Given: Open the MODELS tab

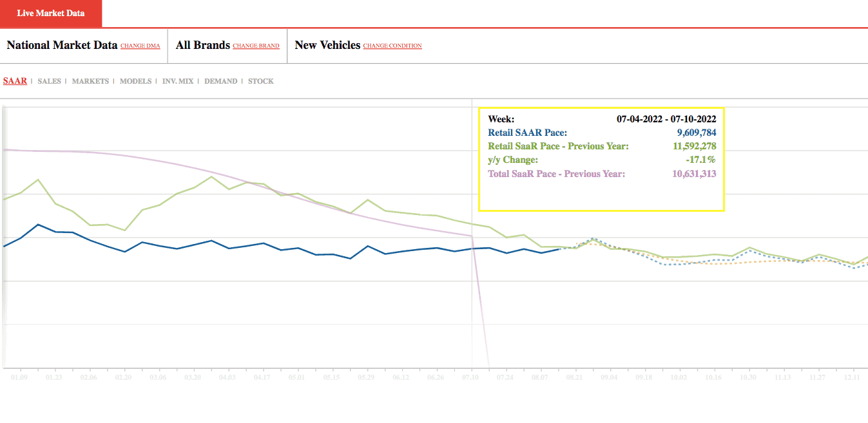Looking at the screenshot, I should [x=135, y=81].
